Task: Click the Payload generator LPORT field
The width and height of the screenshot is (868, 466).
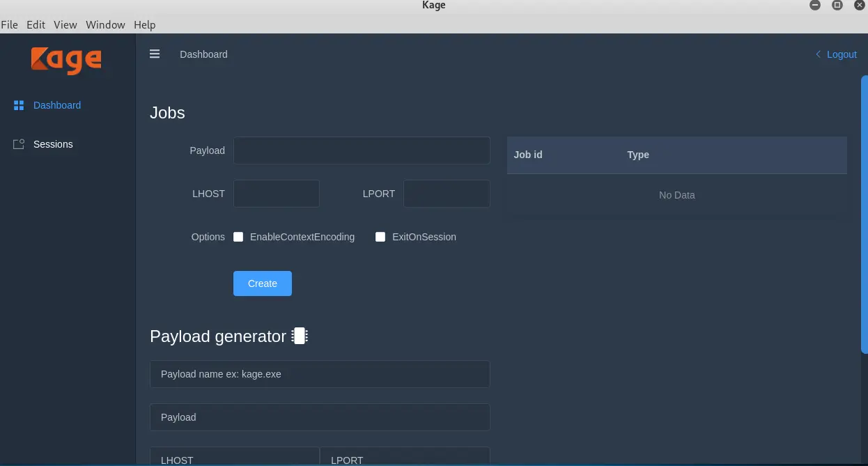Action: tap(405, 456)
